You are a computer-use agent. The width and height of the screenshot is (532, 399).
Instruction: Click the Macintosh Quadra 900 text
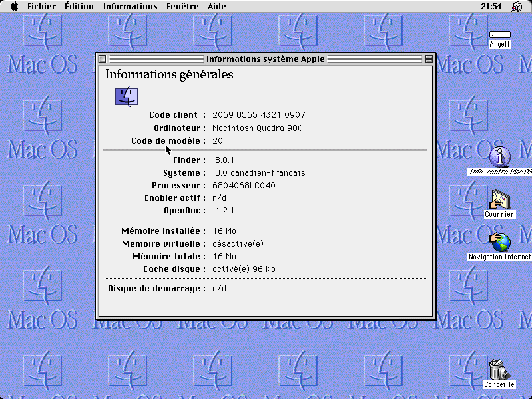(257, 128)
